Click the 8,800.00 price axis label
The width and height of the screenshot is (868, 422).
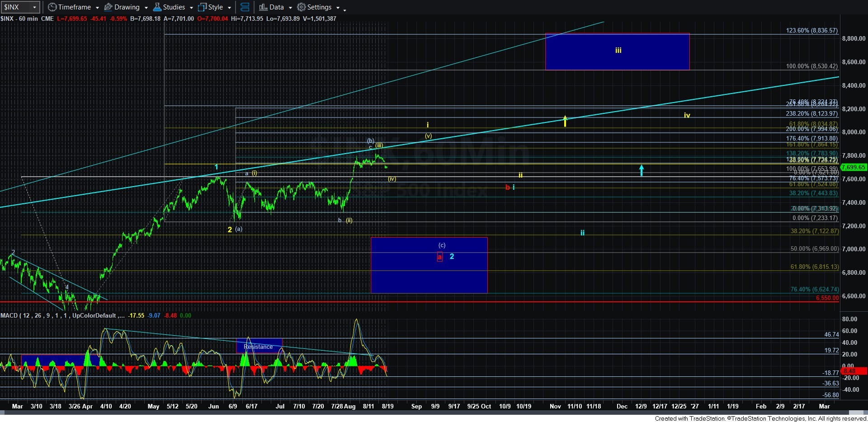pos(854,39)
